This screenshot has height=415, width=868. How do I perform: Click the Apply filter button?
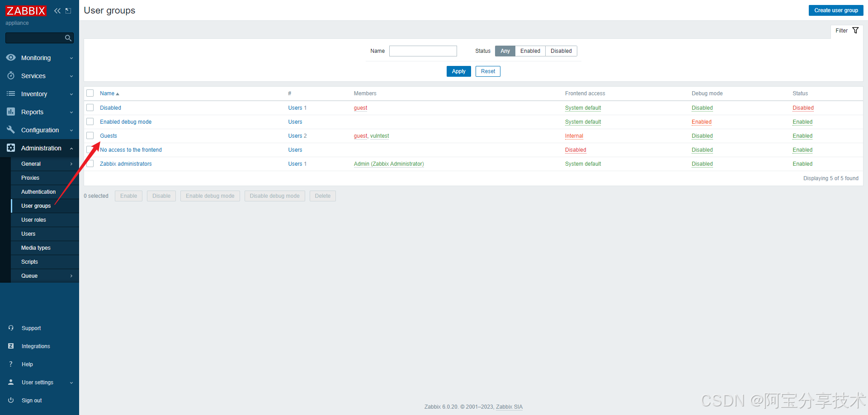[458, 71]
